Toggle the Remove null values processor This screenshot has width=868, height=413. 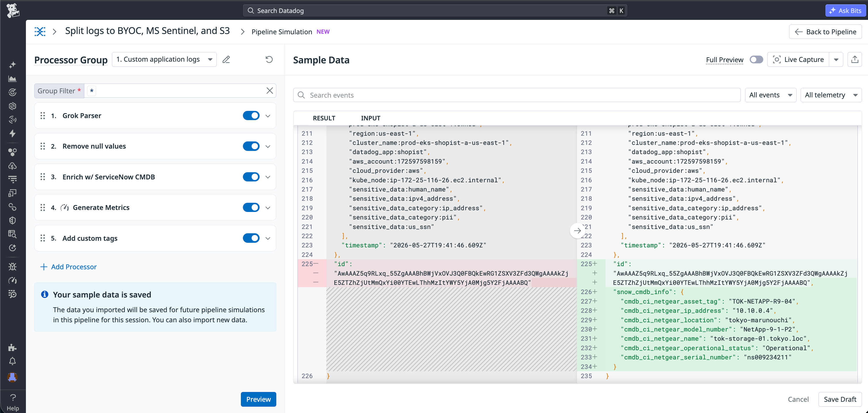[x=251, y=146]
